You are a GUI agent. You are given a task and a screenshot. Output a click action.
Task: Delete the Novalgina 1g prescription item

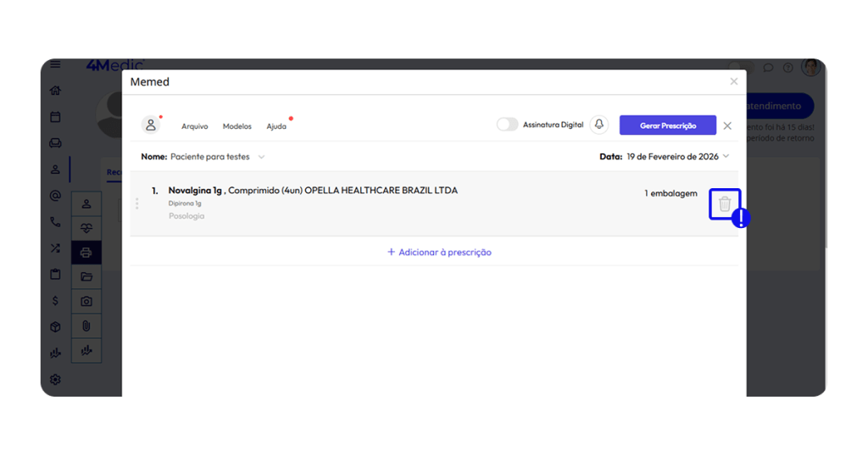click(724, 204)
